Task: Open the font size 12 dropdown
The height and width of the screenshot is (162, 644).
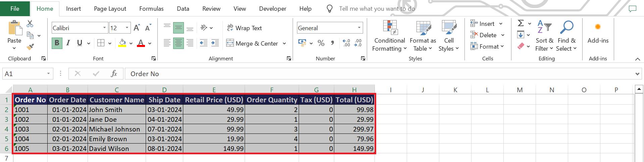Action: pos(127,28)
